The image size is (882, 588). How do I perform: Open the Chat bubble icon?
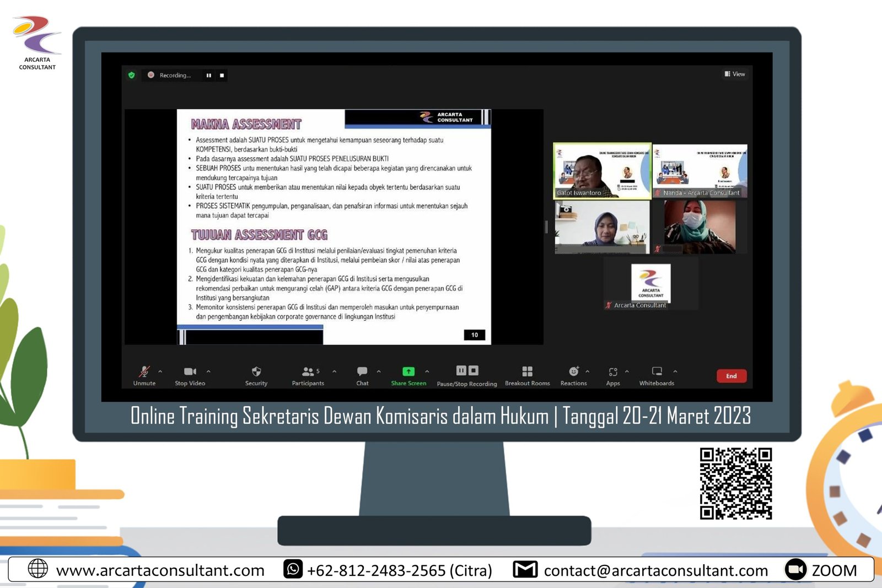pyautogui.click(x=362, y=372)
